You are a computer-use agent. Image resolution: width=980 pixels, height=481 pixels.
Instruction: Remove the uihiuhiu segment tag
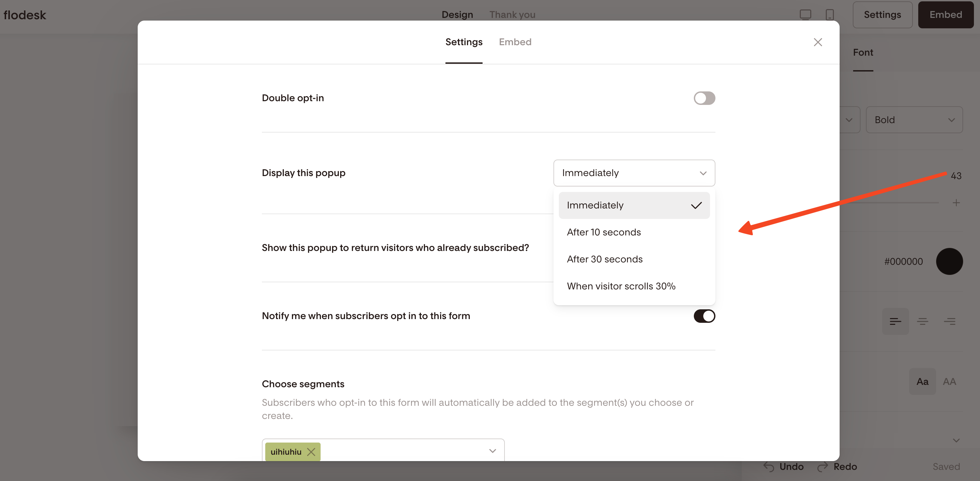tap(311, 452)
